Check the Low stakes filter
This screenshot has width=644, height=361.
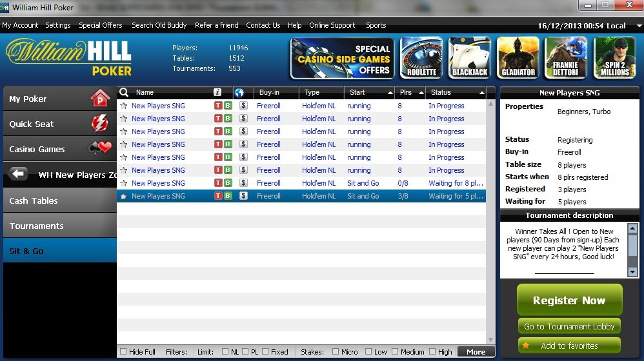click(x=368, y=351)
